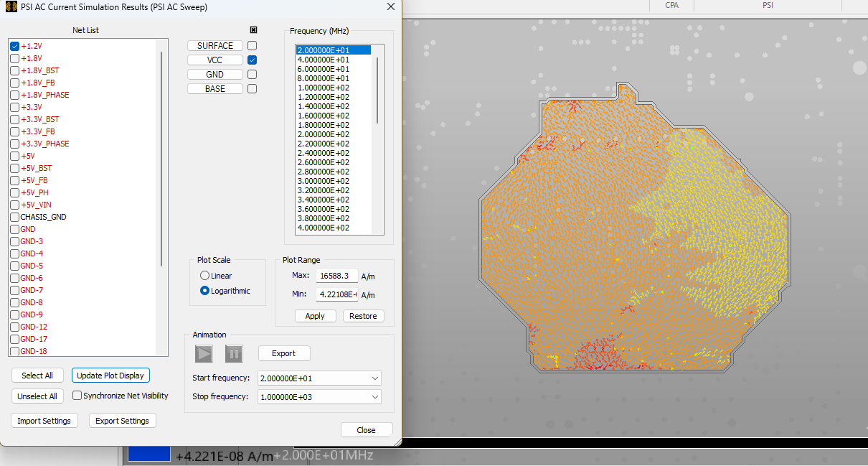Uncheck the VCC layer checkbox

pos(253,60)
